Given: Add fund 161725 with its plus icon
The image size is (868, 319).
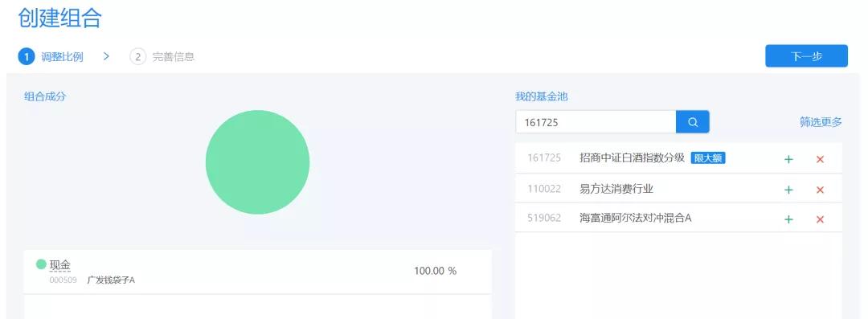Looking at the screenshot, I should pos(789,159).
